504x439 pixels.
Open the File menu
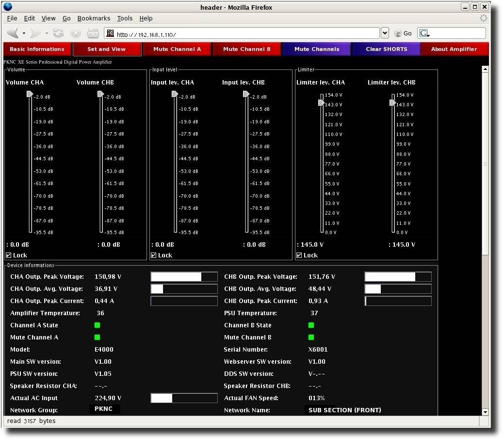[x=12, y=18]
